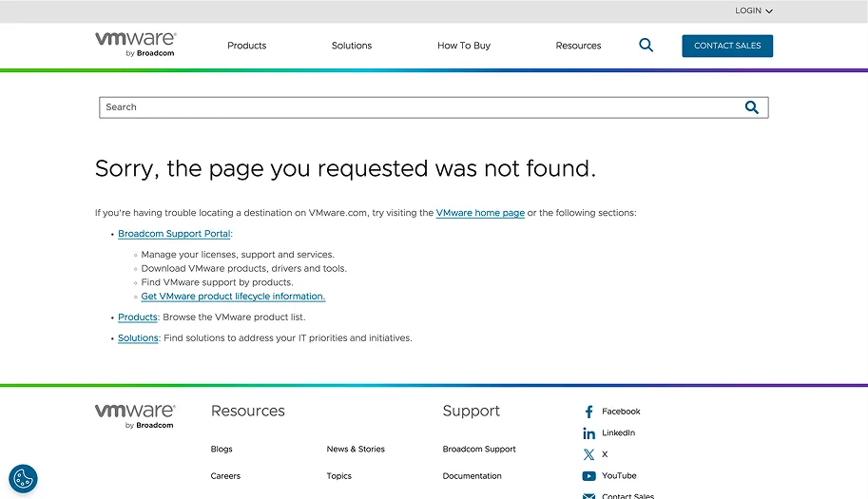Expand the LOGIN dropdown

pyautogui.click(x=753, y=10)
